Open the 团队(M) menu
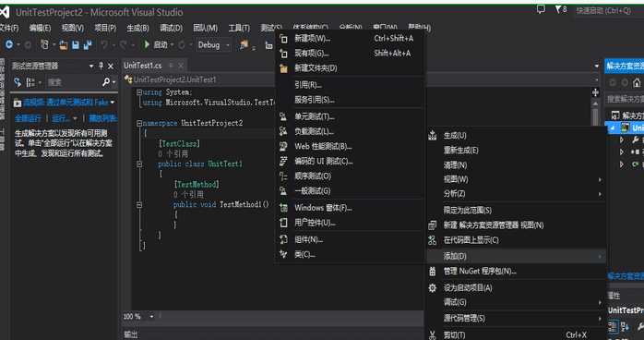Viewport: 644px width, 340px height. click(x=206, y=28)
